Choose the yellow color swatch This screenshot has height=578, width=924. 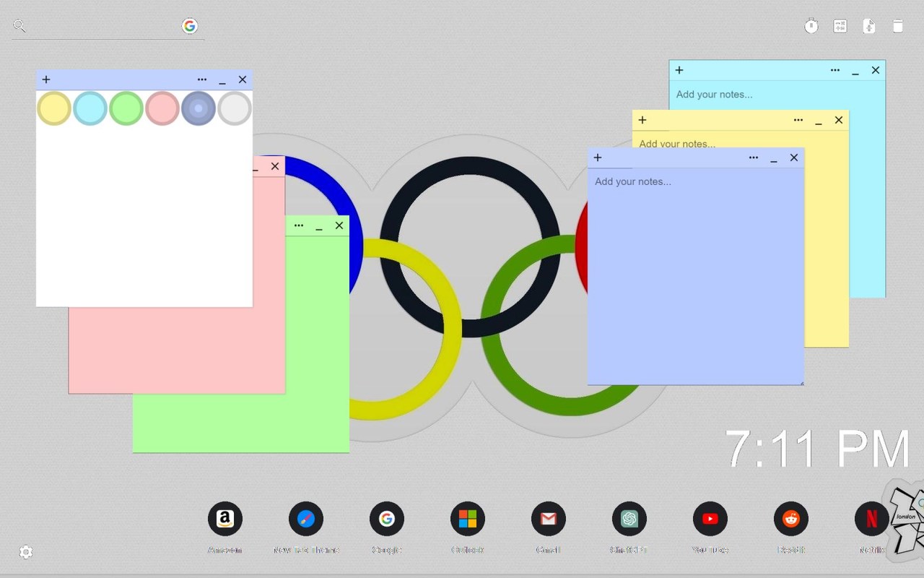click(x=54, y=108)
